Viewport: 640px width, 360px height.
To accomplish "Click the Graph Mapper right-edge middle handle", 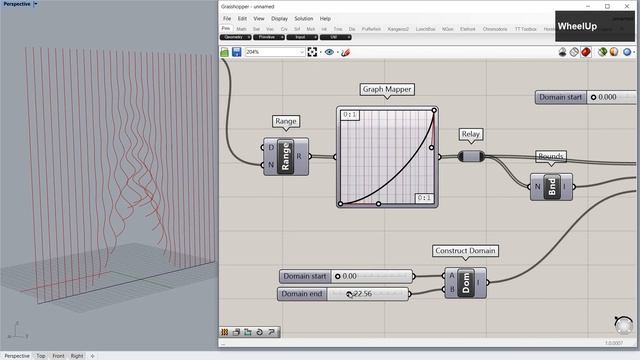I will 431,147.
